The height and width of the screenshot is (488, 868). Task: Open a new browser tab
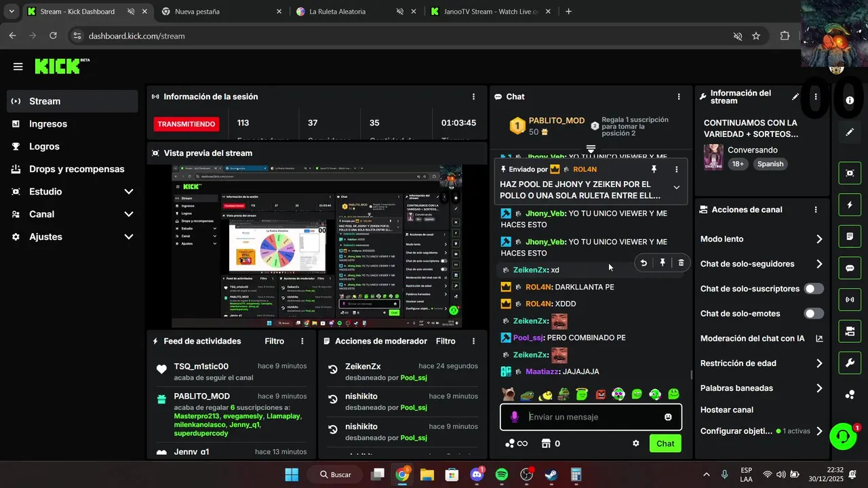[x=568, y=12]
